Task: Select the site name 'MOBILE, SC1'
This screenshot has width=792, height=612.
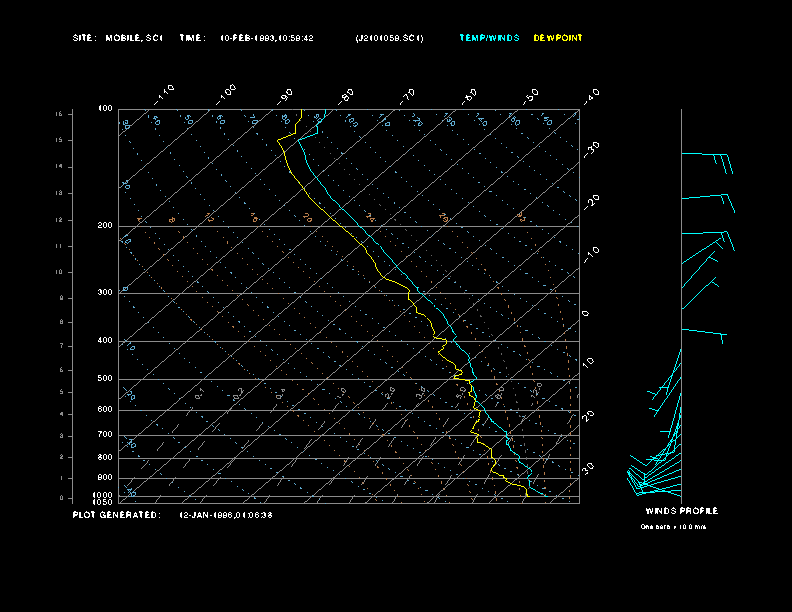Action: click(x=134, y=38)
